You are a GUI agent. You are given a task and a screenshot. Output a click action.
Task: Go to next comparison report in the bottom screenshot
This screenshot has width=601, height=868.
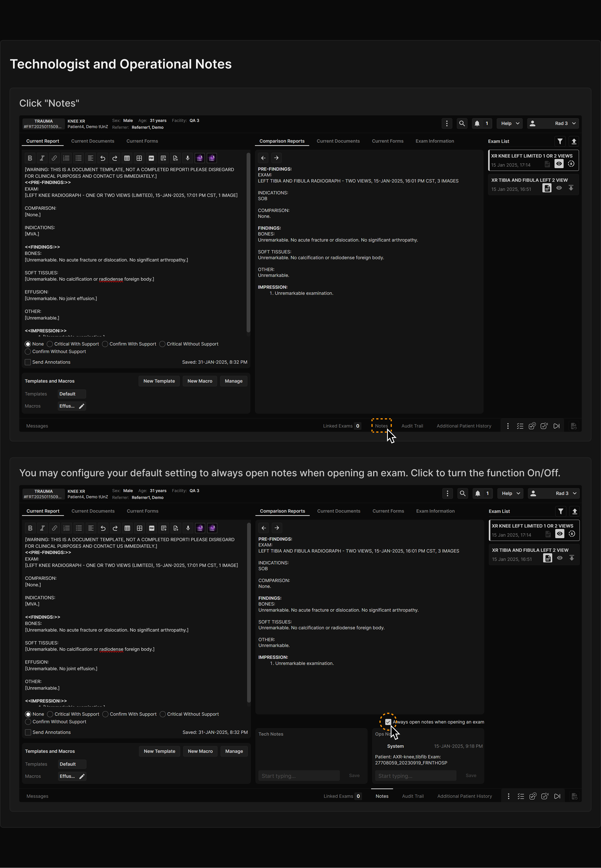[x=277, y=528]
